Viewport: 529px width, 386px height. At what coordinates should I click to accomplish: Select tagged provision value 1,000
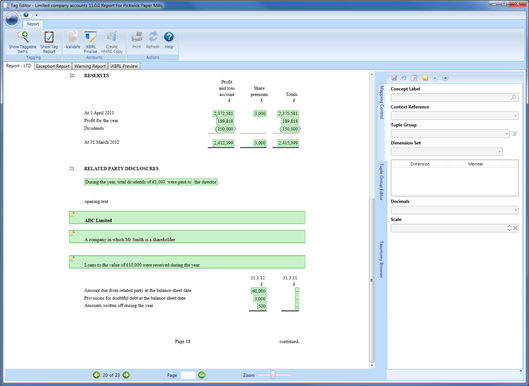(260, 299)
